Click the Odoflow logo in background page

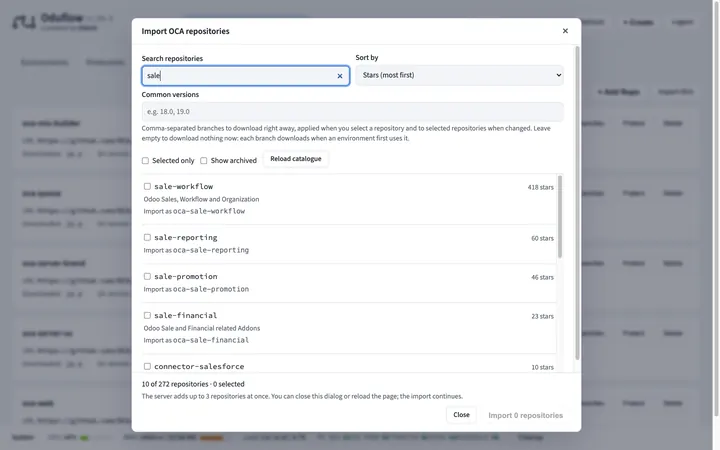[24, 22]
